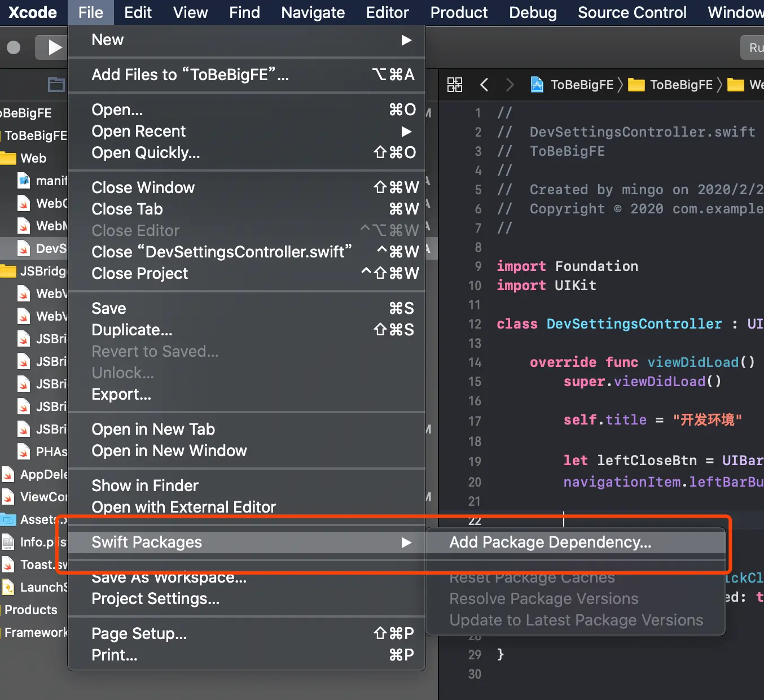This screenshot has width=764, height=700.
Task: Choose Add Package Dependency
Action: pos(576,542)
